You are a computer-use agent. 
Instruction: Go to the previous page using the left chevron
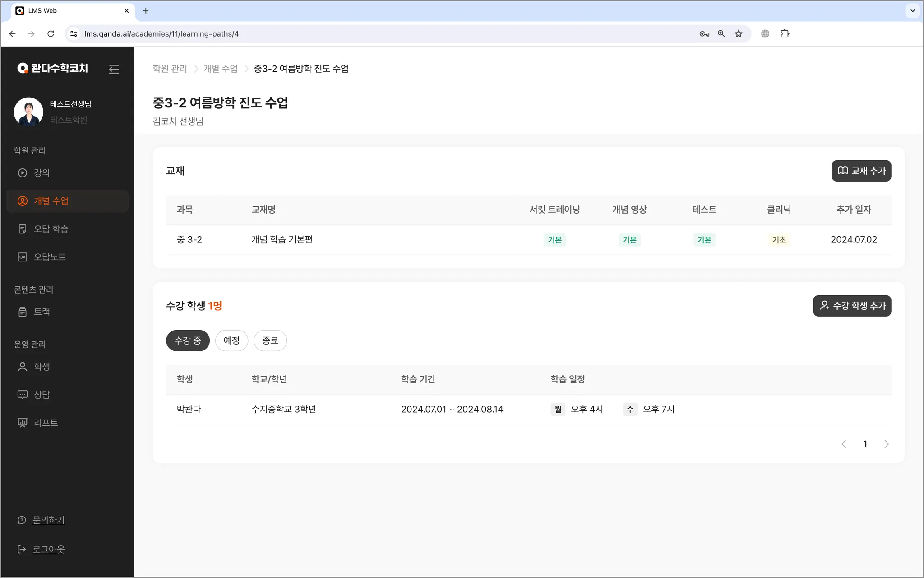point(844,444)
